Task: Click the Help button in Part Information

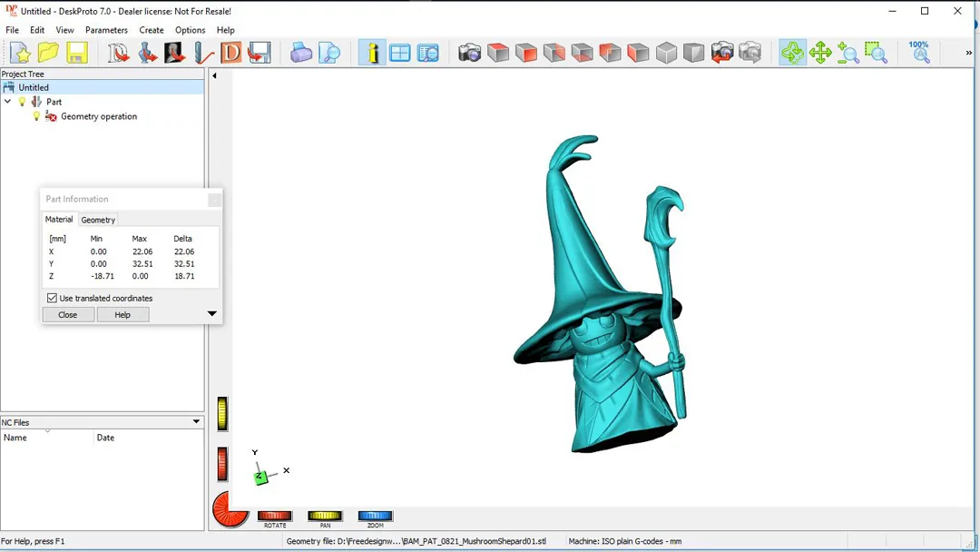Action: coord(122,315)
